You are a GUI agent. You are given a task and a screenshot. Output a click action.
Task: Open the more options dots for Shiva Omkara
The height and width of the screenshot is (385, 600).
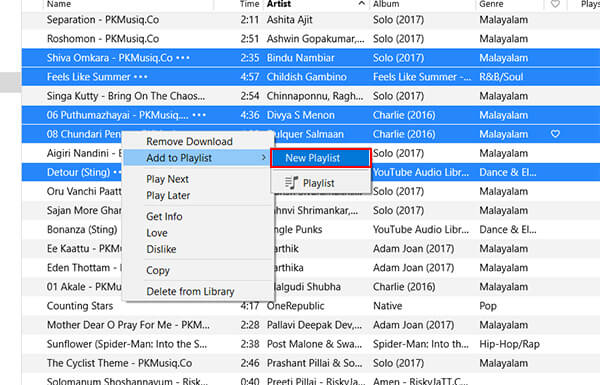tap(183, 58)
